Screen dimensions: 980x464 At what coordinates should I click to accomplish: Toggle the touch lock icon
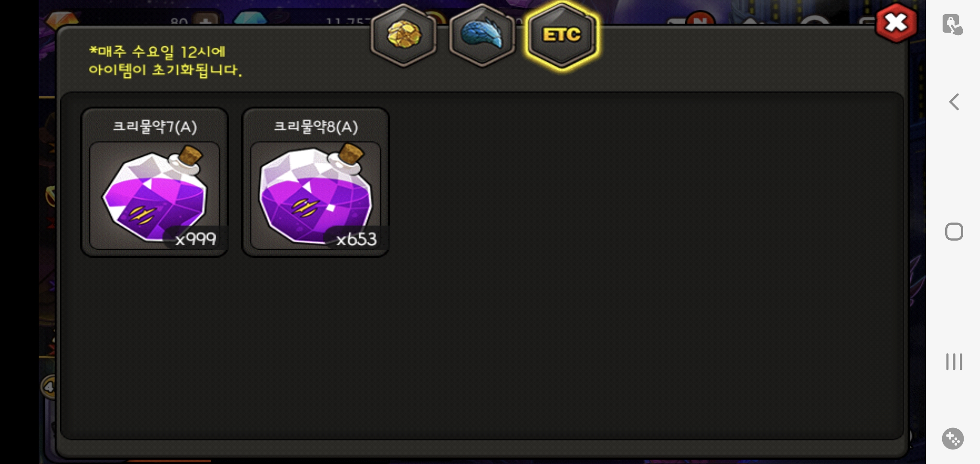coord(952,24)
